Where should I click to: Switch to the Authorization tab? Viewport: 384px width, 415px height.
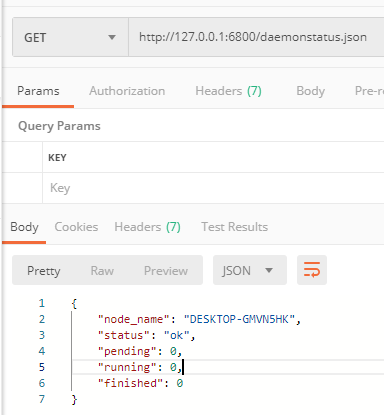(x=127, y=91)
